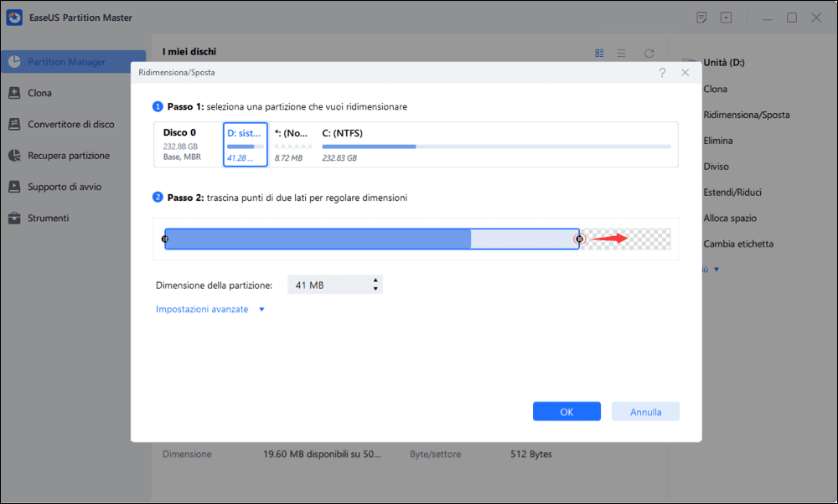Open the title bar dropdown menu icon
This screenshot has height=504, width=838.
pos(726,18)
